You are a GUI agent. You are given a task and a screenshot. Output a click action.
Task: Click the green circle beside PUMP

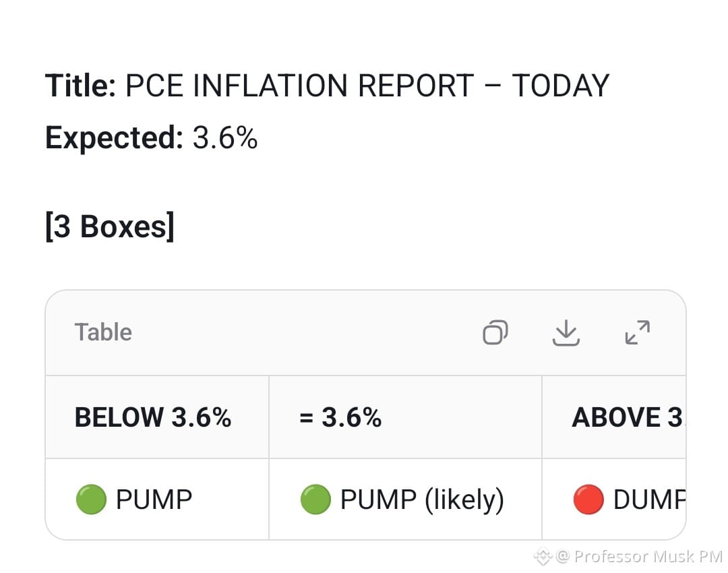point(91,500)
